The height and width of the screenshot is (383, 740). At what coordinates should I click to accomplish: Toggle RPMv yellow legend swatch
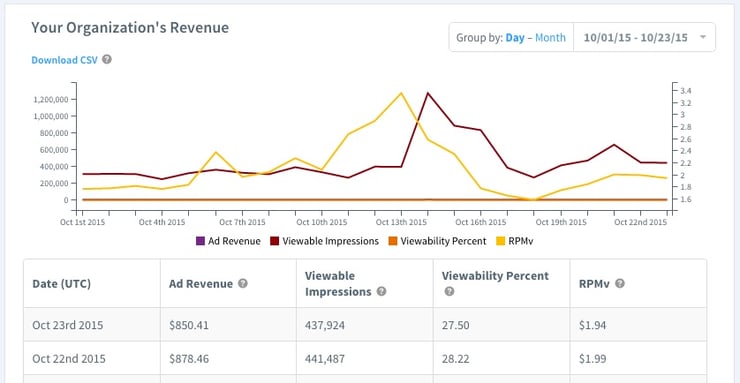[x=500, y=241]
